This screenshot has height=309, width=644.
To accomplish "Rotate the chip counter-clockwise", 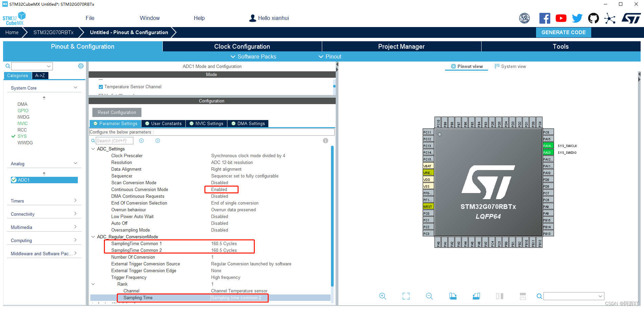I will pyautogui.click(x=476, y=296).
